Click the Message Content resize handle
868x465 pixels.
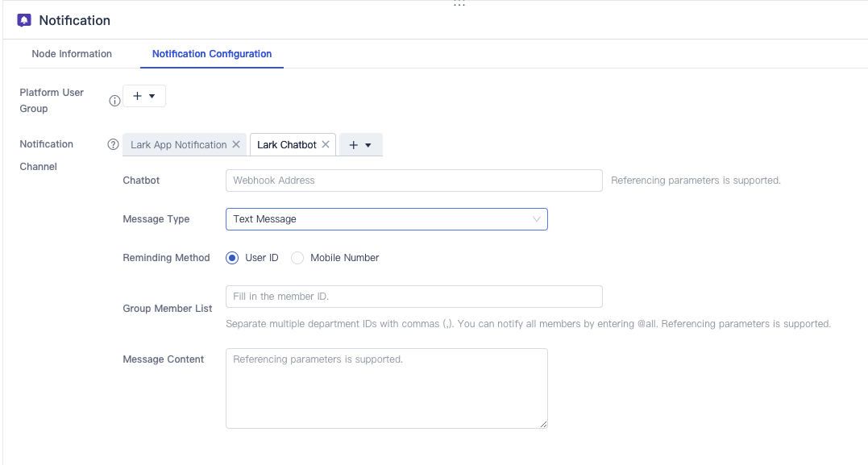544,424
